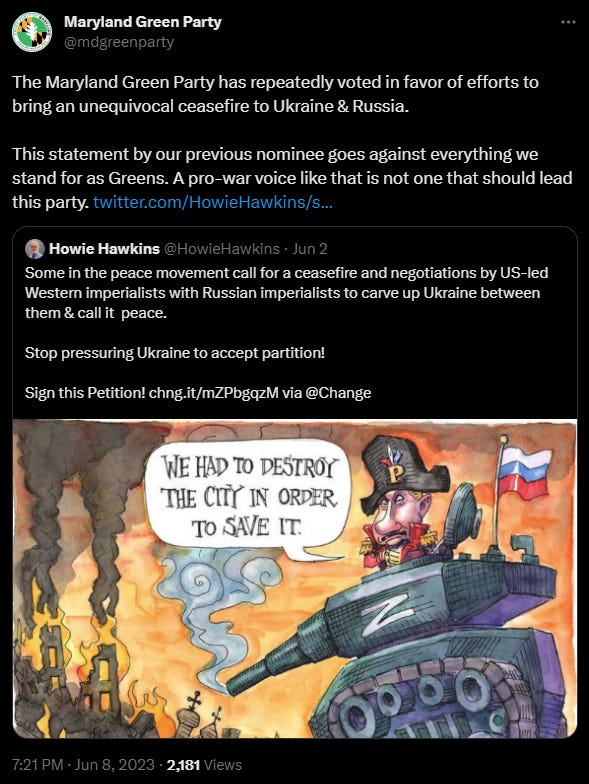Click the 2,181 Views count

pos(204,764)
